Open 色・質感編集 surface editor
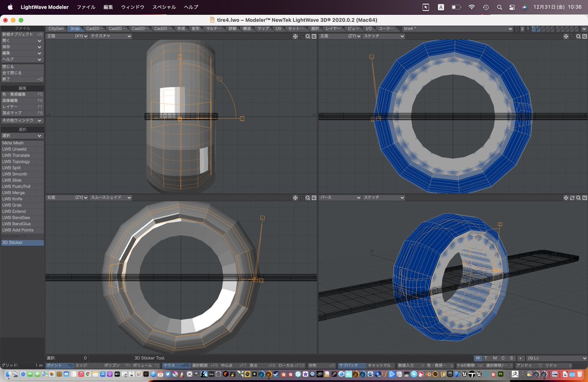 point(22,94)
